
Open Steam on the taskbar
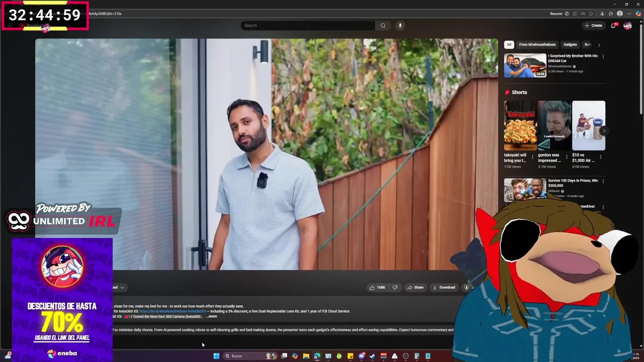point(372,356)
